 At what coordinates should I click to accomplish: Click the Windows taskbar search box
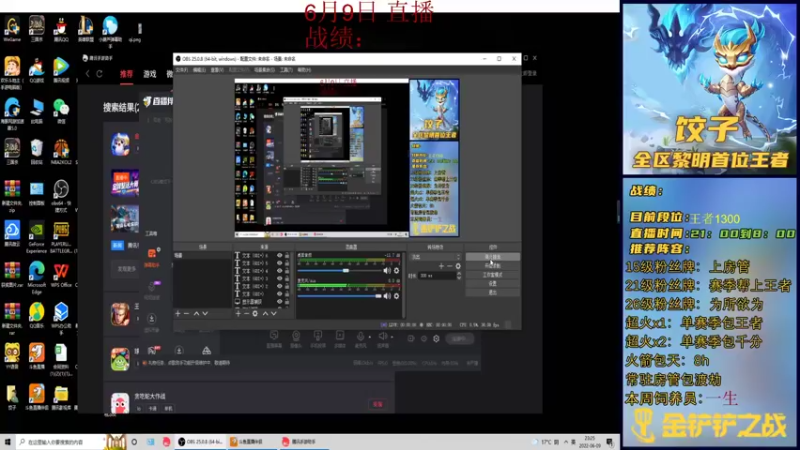click(60, 442)
